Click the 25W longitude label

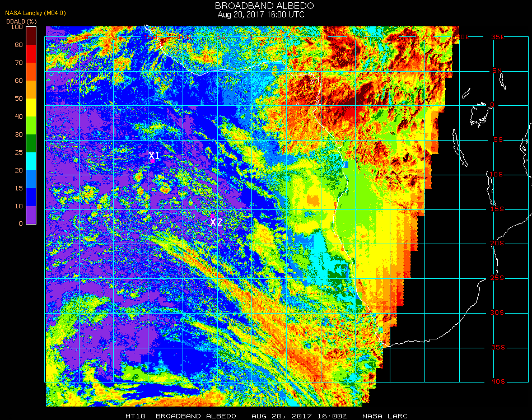82,37
